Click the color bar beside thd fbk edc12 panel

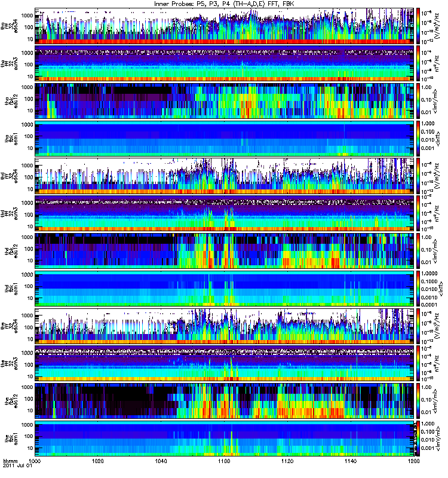coord(418,250)
